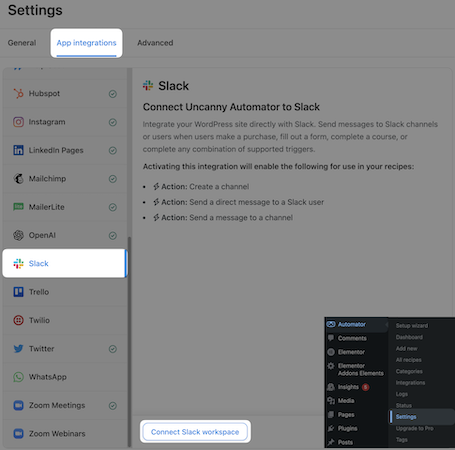The height and width of the screenshot is (450, 455).
Task: Open OpenAI integration settings
Action: (x=65, y=235)
